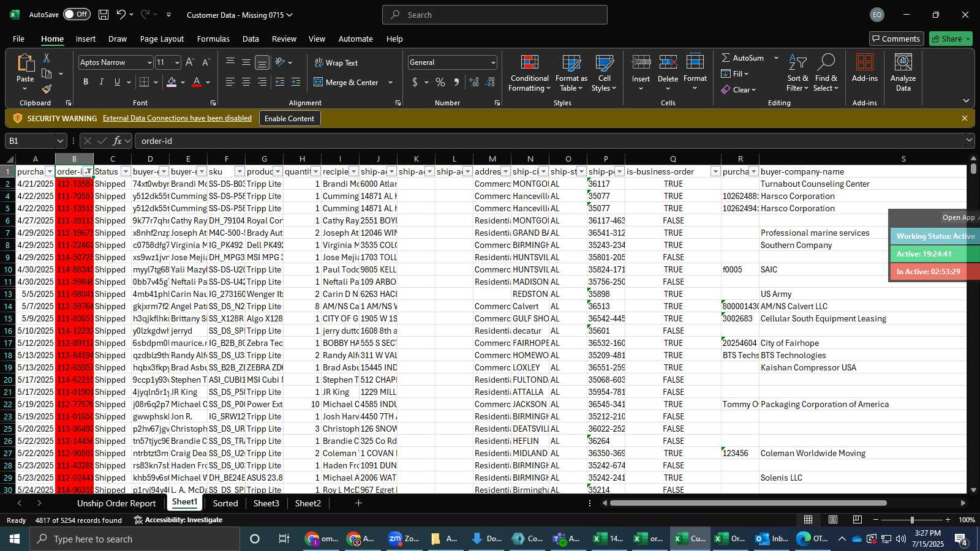Open Conditional Formatting
Image resolution: width=980 pixels, height=551 pixels.
(530, 73)
